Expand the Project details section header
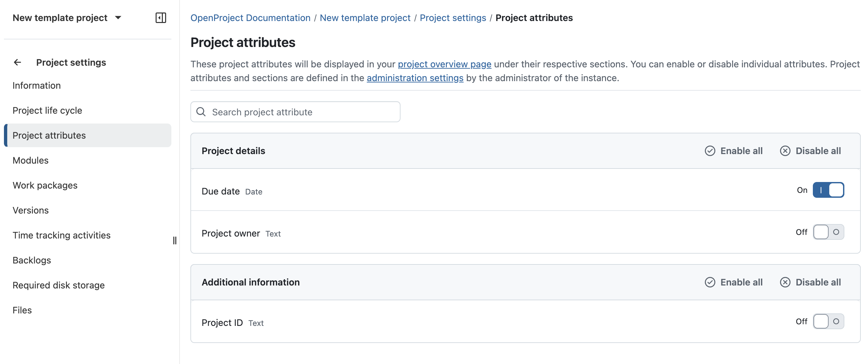The height and width of the screenshot is (364, 868). pos(233,151)
